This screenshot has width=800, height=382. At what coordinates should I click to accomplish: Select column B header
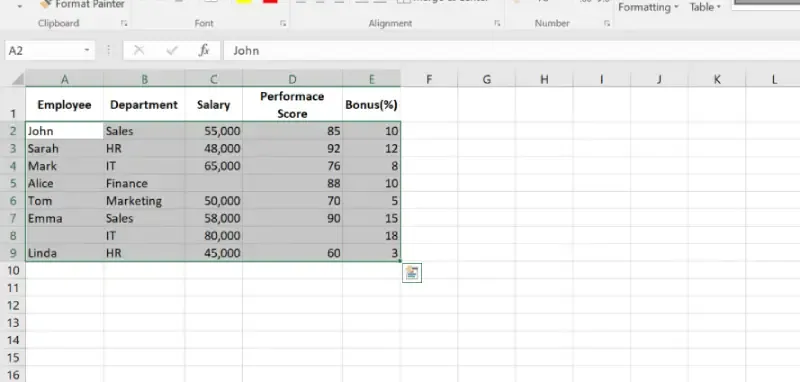[144, 79]
